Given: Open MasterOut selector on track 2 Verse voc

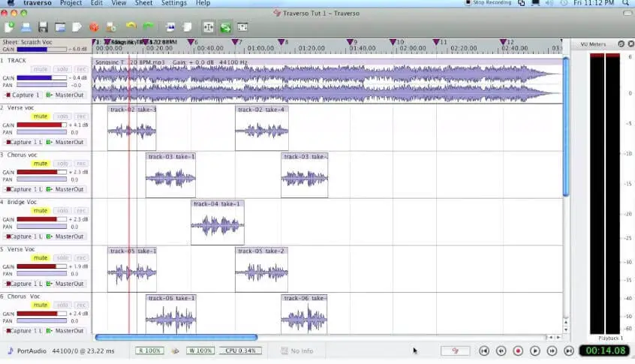Looking at the screenshot, I should (65, 143).
